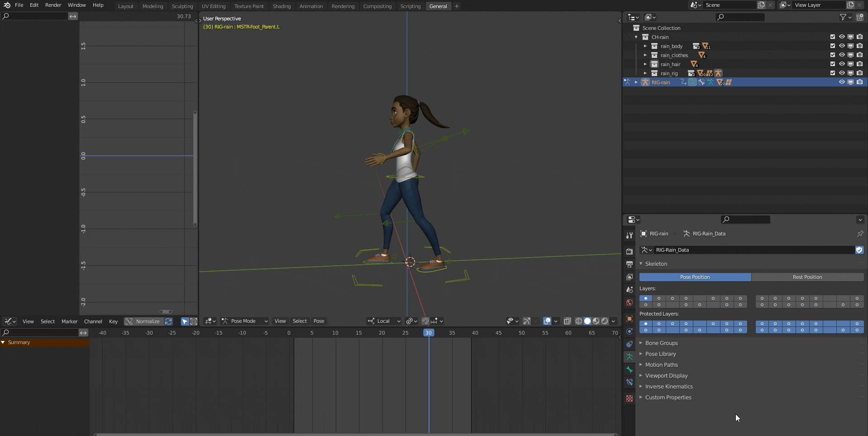868x436 pixels.
Task: Select the Object Properties tab
Action: click(630, 318)
